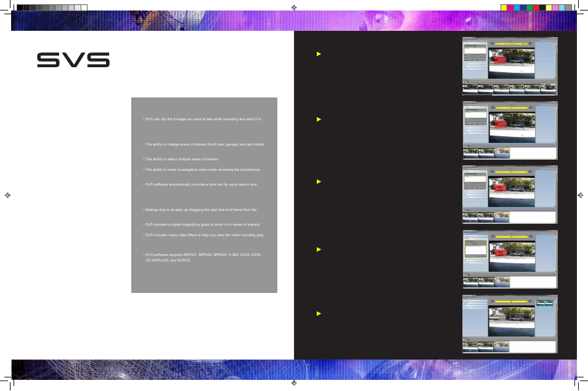Click the yellow timeline bar in the second screenshot
The width and height of the screenshot is (588, 391).
[512, 108]
